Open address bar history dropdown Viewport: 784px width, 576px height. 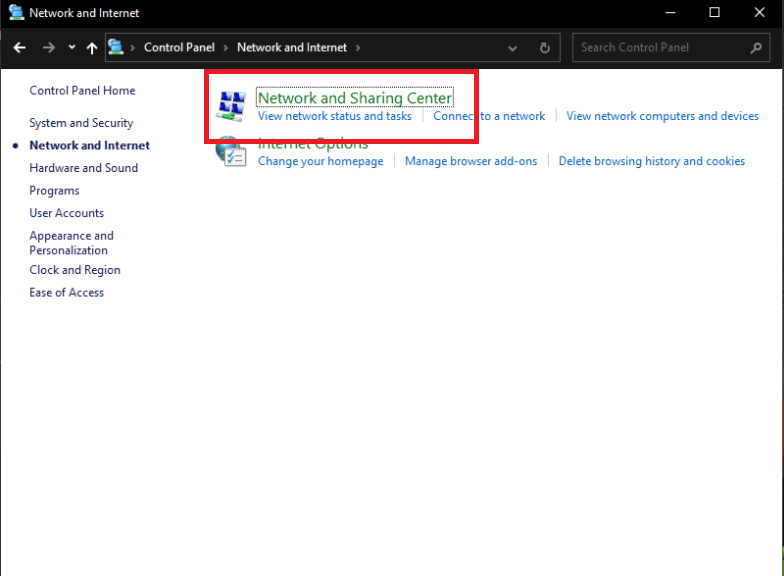click(512, 48)
